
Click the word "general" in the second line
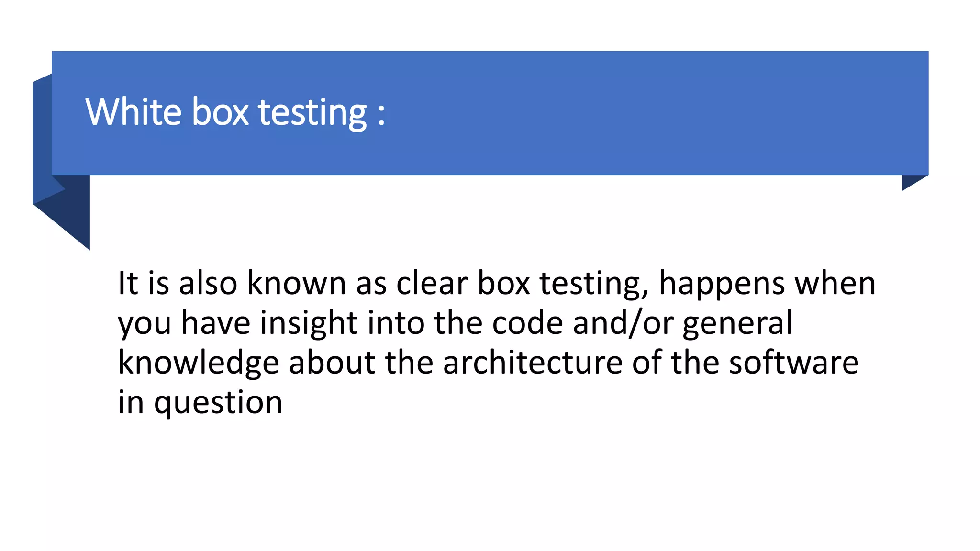pyautogui.click(x=737, y=324)
